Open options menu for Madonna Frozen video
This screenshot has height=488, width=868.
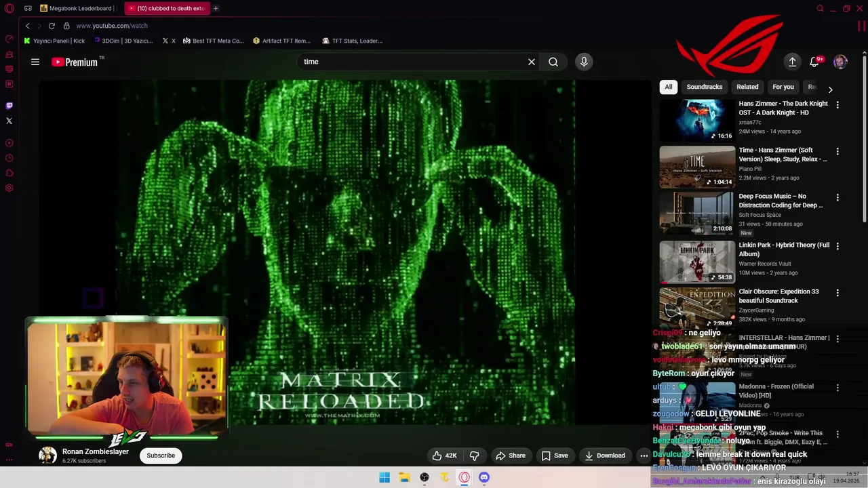837,388
